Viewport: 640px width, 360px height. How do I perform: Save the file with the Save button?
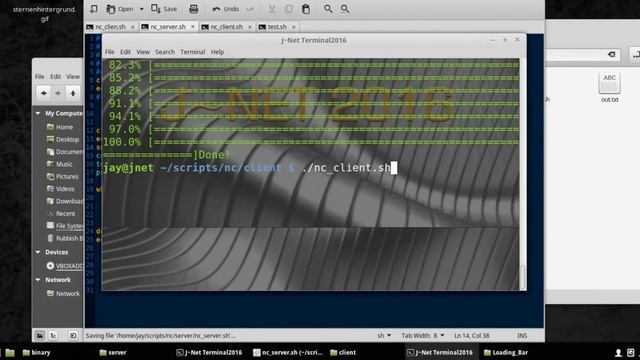[x=164, y=9]
